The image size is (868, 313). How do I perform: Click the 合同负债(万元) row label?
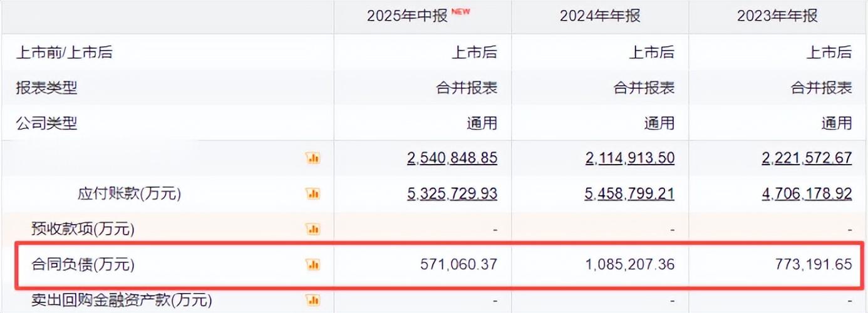coord(83,265)
